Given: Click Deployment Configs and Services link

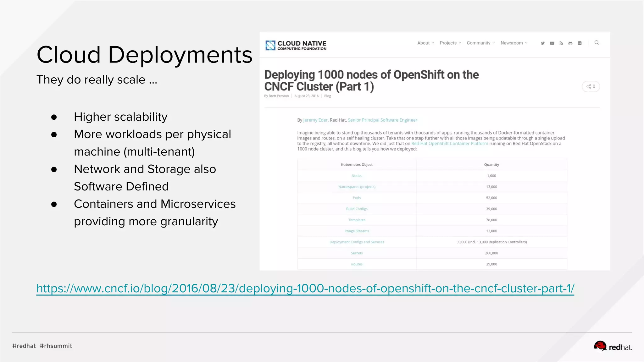Looking at the screenshot, I should click(x=357, y=242).
